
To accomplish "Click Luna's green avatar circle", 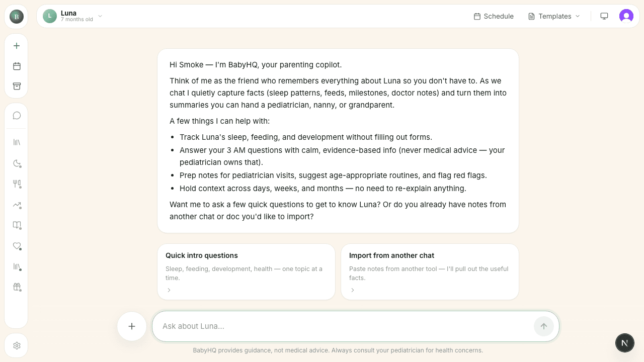I will 49,16.
